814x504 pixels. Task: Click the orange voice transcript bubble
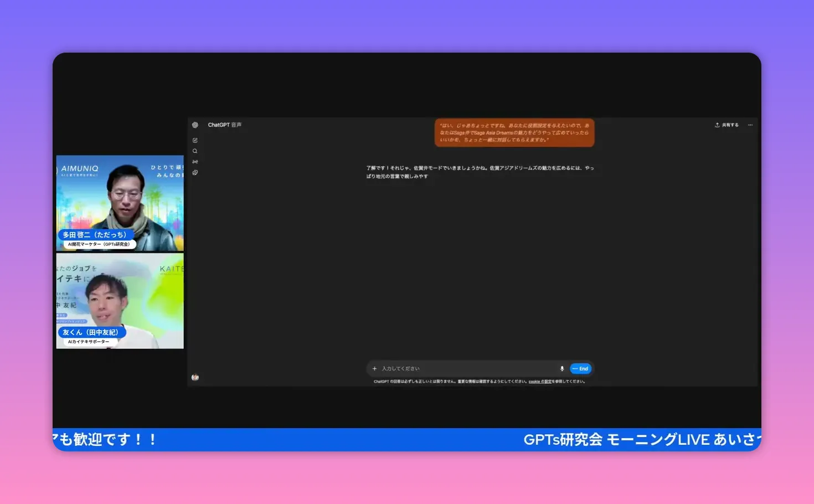(x=514, y=132)
